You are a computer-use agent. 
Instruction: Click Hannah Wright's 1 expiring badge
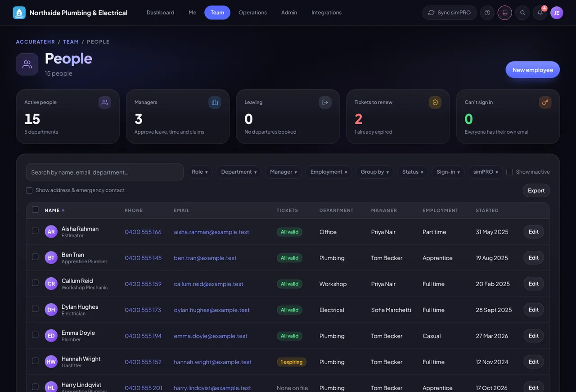pyautogui.click(x=292, y=362)
